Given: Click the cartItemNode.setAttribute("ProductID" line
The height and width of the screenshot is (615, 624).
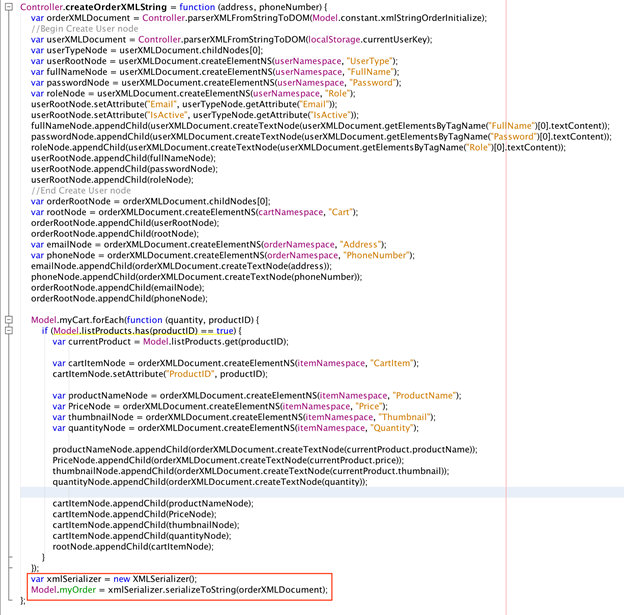Looking at the screenshot, I should click(x=160, y=373).
